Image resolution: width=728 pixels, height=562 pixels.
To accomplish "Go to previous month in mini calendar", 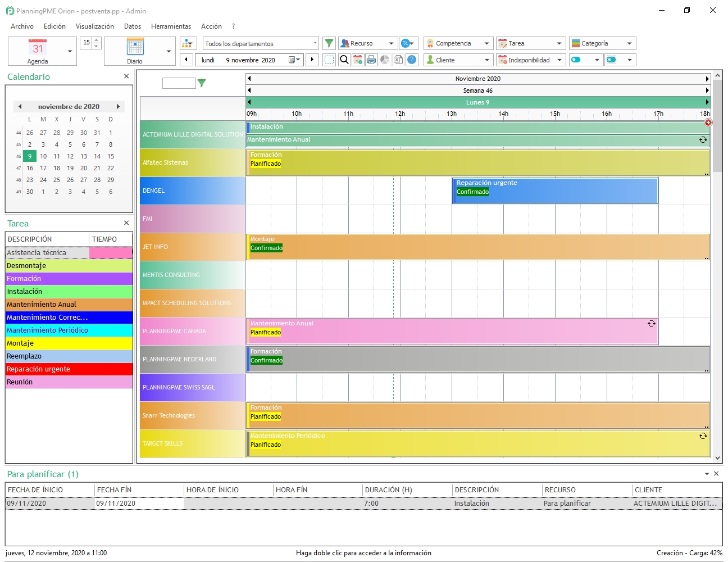I will [20, 106].
